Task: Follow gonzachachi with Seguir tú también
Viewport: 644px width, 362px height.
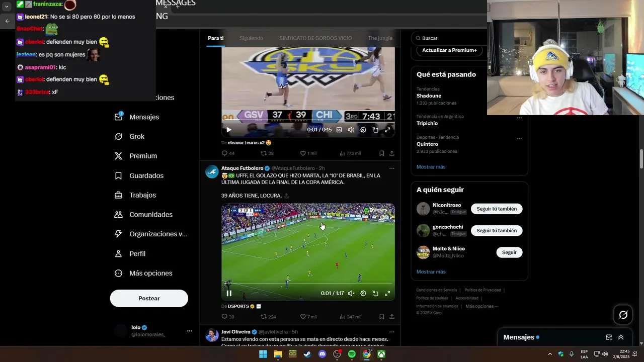Action: point(497,230)
